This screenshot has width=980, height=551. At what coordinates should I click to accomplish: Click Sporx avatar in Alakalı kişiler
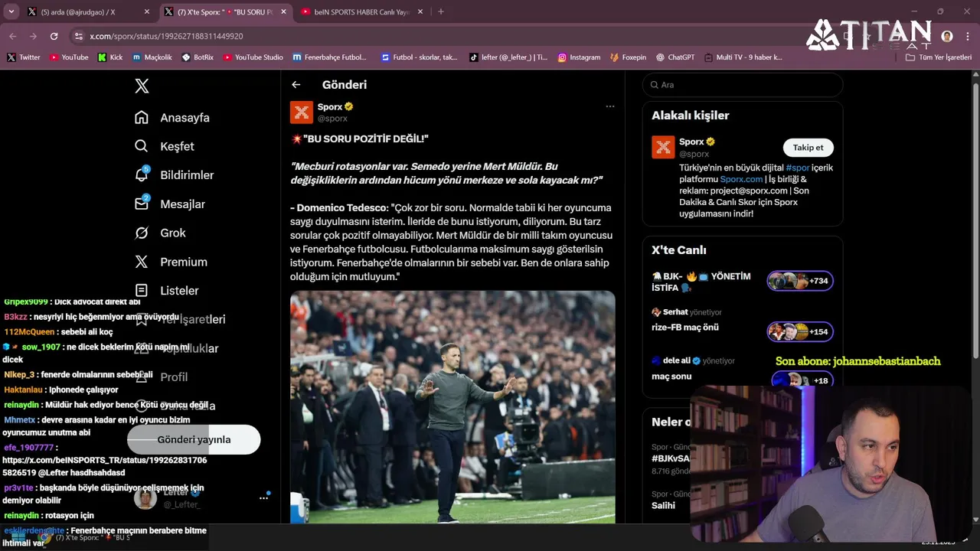click(x=663, y=147)
